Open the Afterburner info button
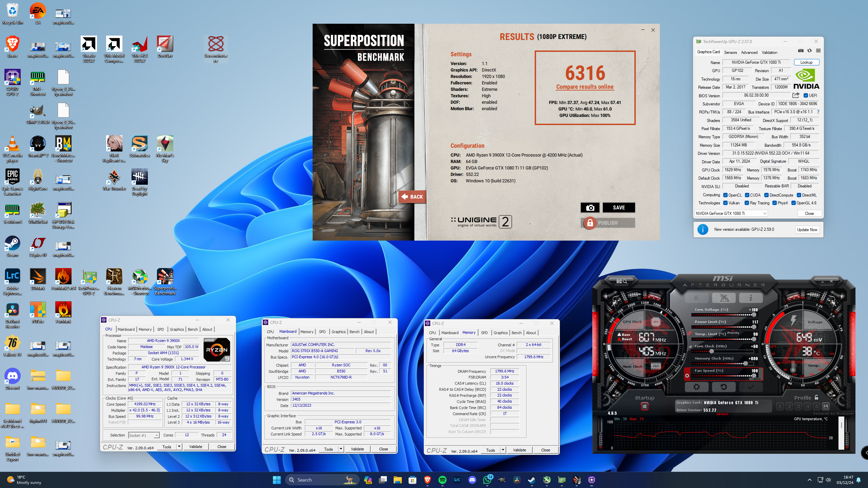868x488 pixels. click(751, 298)
